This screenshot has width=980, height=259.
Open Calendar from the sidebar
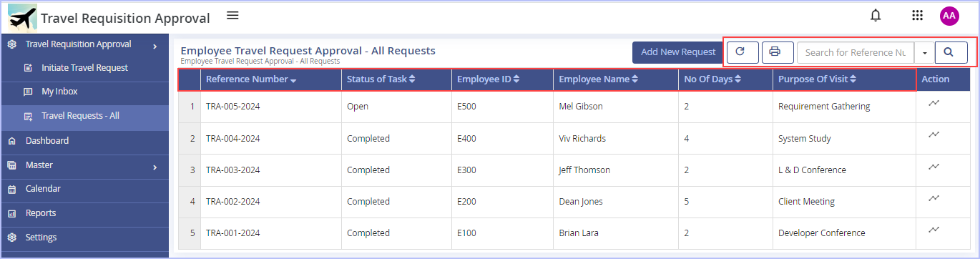(x=43, y=189)
